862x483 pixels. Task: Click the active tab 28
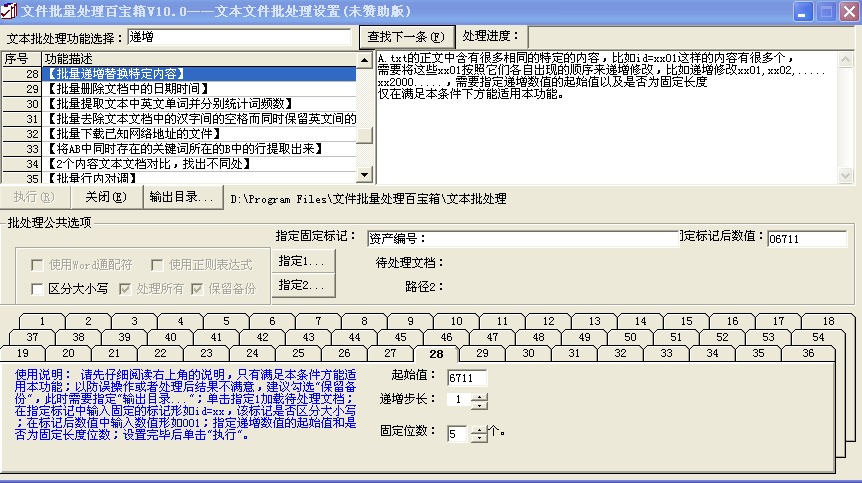coord(436,354)
